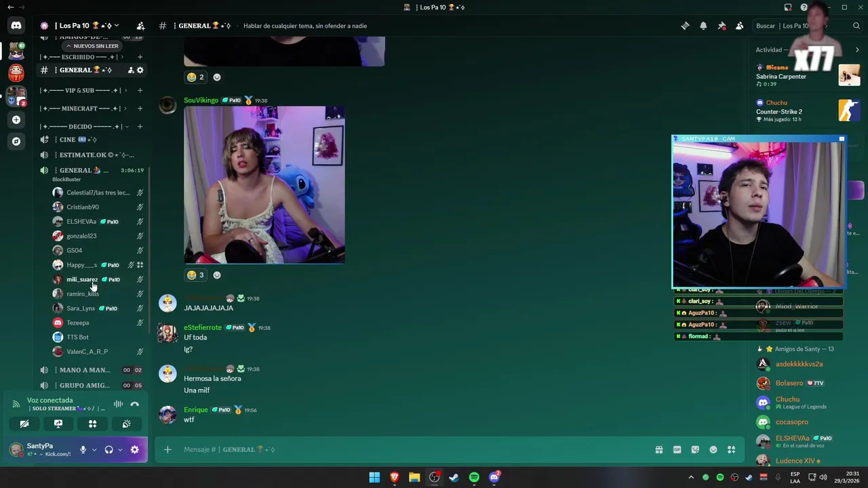Screen dimensions: 868x488
Task: Select Bolasero in member list
Action: click(x=789, y=383)
